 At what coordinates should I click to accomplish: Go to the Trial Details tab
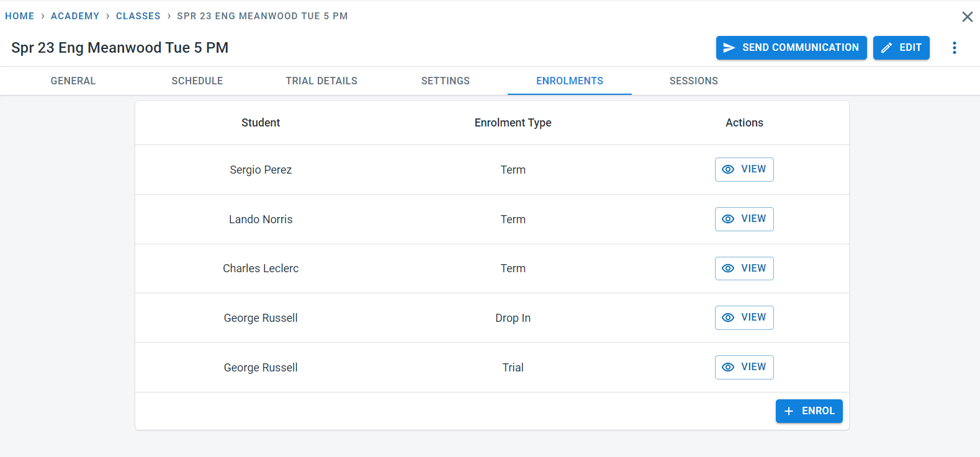321,81
